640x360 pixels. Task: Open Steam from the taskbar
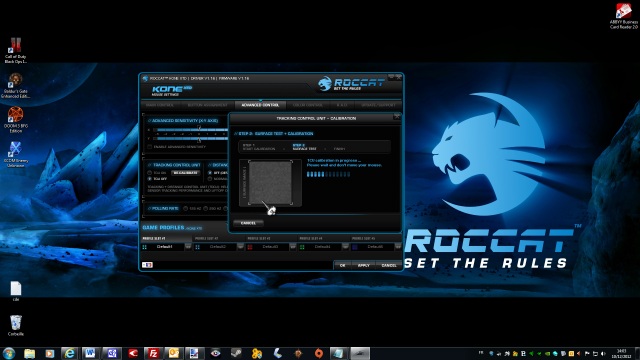pyautogui.click(x=236, y=353)
